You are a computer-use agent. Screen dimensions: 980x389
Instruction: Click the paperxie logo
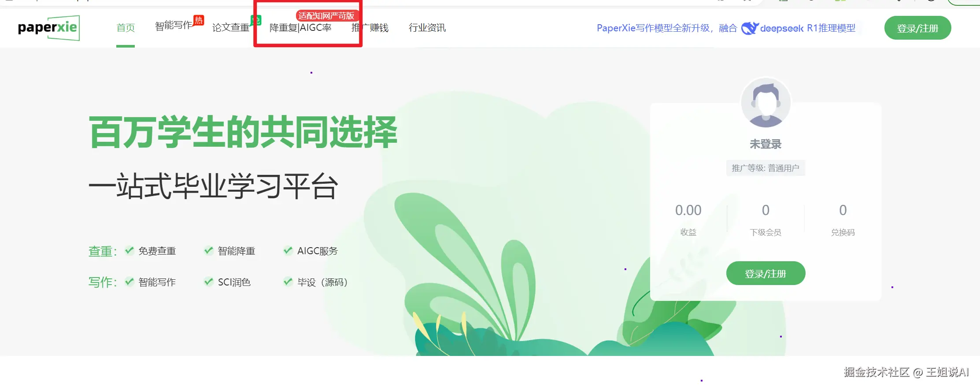click(49, 28)
